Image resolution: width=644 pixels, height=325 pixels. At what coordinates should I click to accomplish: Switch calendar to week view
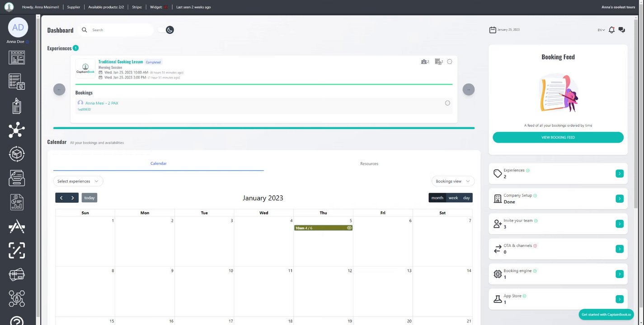point(453,198)
